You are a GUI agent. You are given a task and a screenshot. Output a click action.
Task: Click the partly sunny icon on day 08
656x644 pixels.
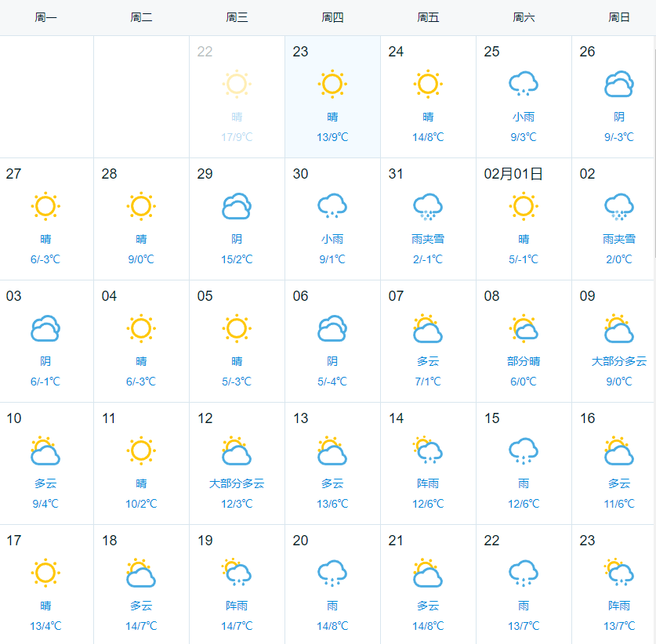(524, 328)
